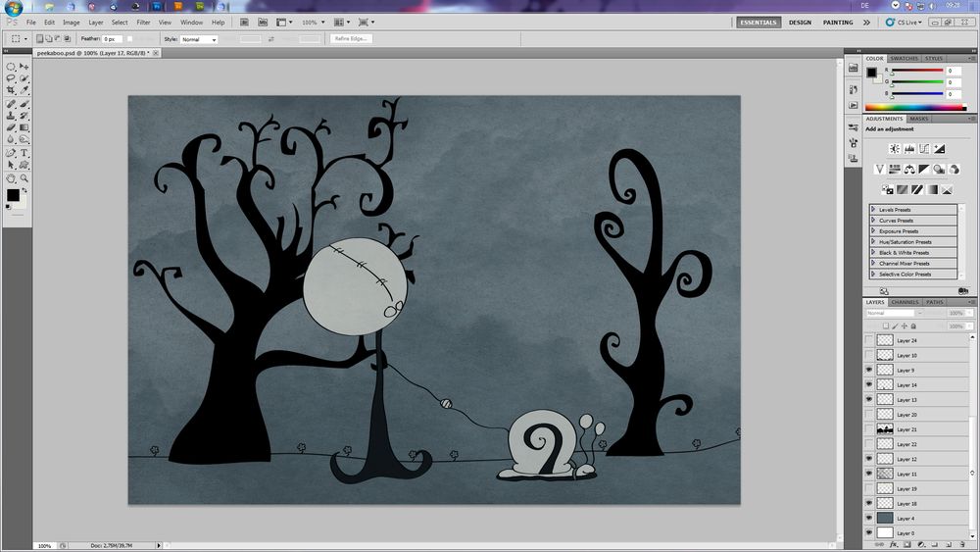Expand Hue/Saturation Presets list

(873, 241)
